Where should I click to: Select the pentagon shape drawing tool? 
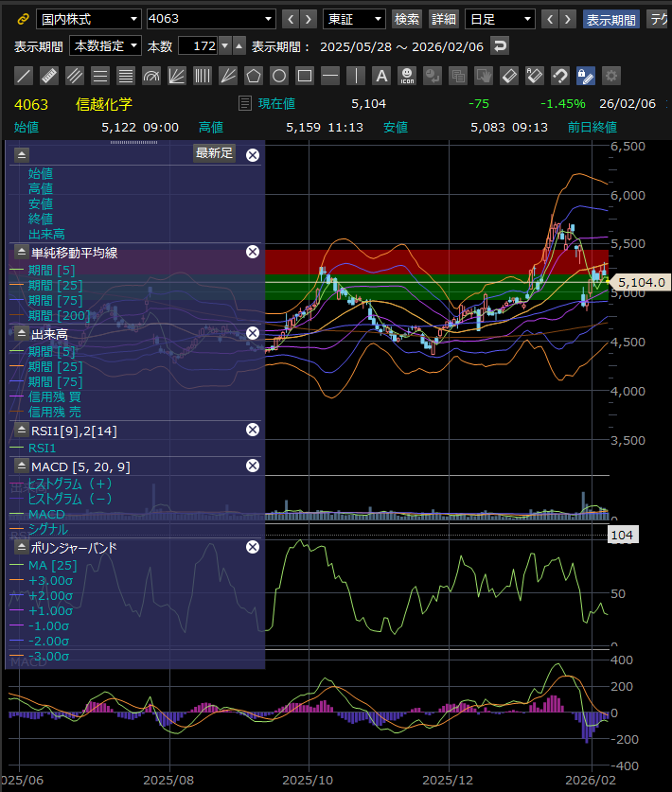pyautogui.click(x=253, y=76)
